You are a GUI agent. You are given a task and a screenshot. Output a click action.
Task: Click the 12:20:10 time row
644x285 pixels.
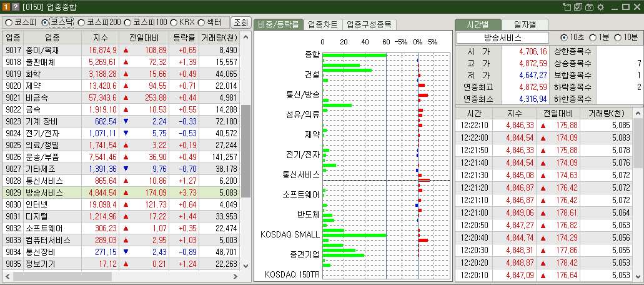(544, 275)
